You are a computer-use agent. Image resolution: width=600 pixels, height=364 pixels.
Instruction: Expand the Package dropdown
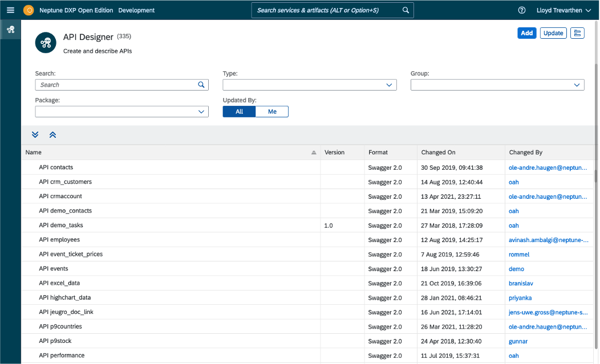click(201, 112)
